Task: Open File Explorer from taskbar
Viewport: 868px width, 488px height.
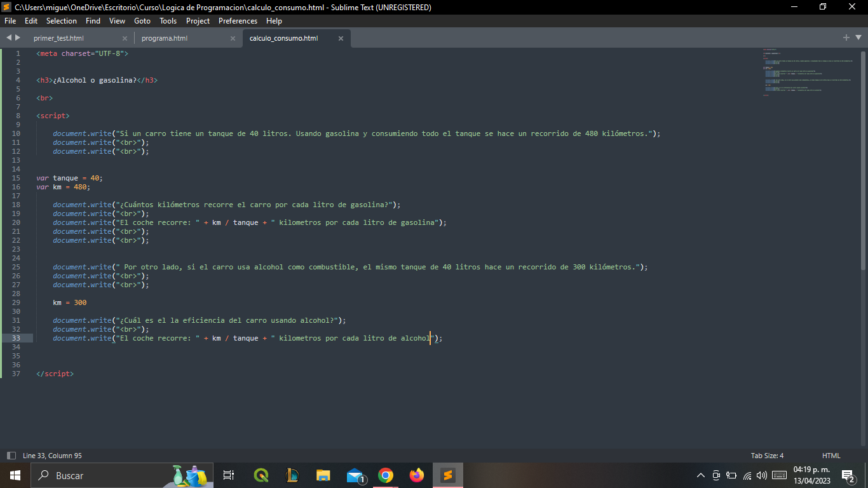Action: point(323,475)
